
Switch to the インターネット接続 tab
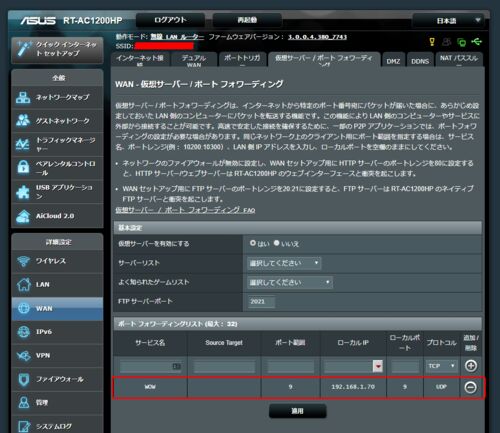click(140, 60)
